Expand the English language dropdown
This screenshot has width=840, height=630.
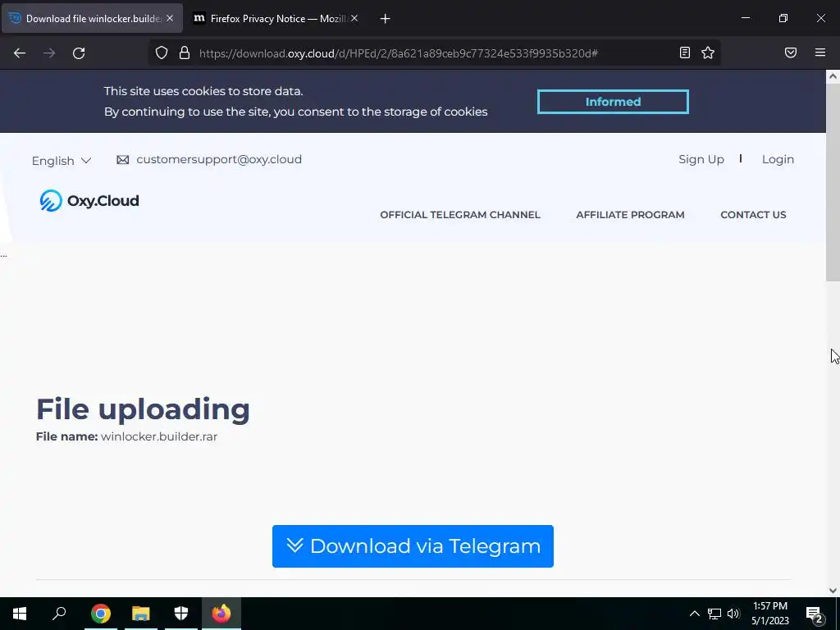point(62,161)
